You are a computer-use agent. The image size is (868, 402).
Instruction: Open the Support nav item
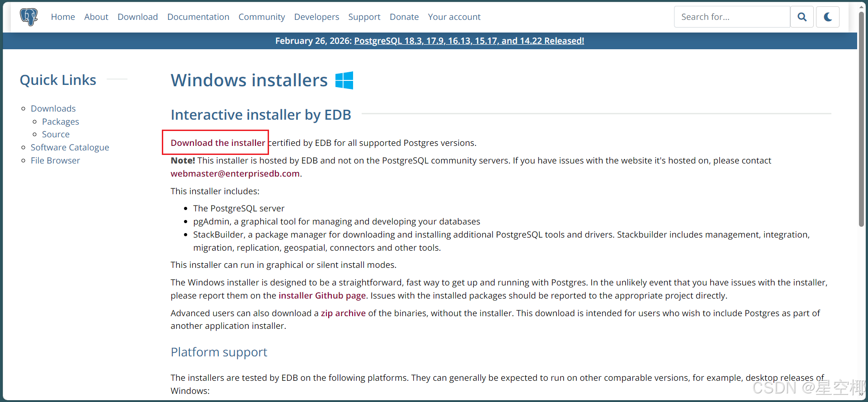pyautogui.click(x=364, y=17)
